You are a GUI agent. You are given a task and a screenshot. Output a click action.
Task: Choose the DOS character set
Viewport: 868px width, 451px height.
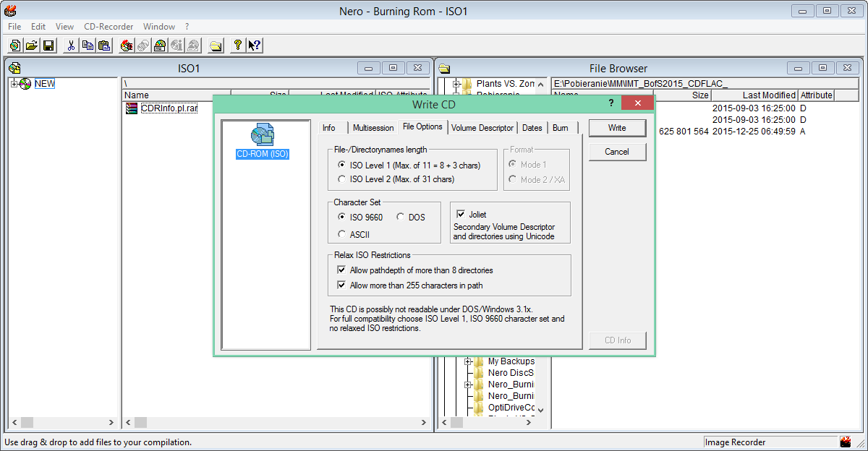pyautogui.click(x=400, y=217)
